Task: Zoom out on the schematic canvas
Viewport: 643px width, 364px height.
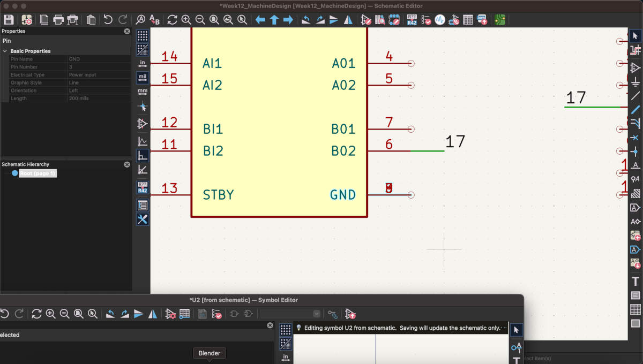Action: click(200, 20)
